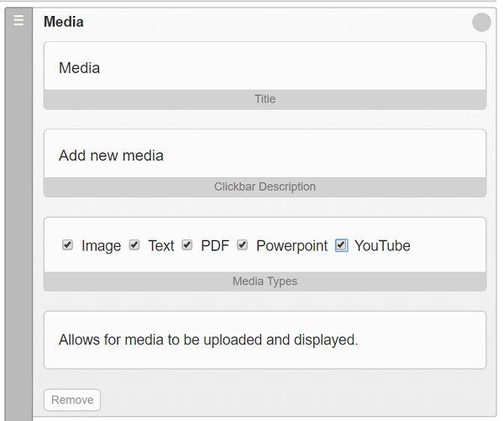Click the Text label next to checkbox
Viewport: 504px width, 421px height.
161,245
